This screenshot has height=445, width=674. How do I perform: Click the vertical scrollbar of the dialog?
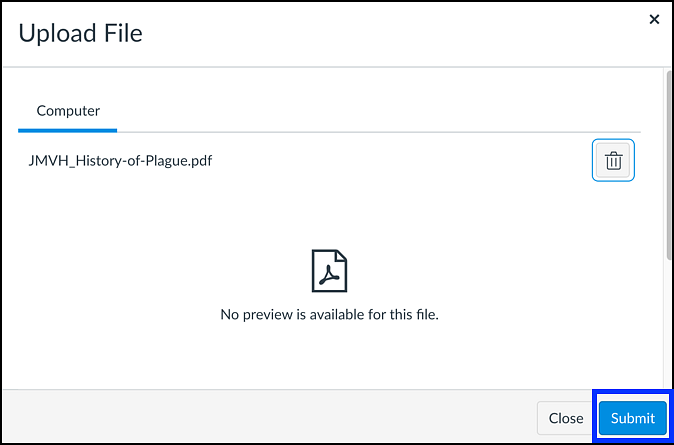(668, 228)
